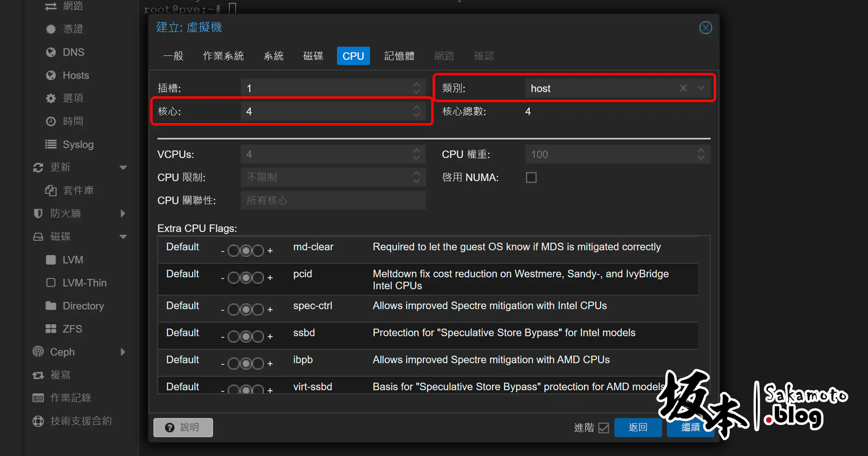Switch to the 記憶體 tab

[399, 56]
